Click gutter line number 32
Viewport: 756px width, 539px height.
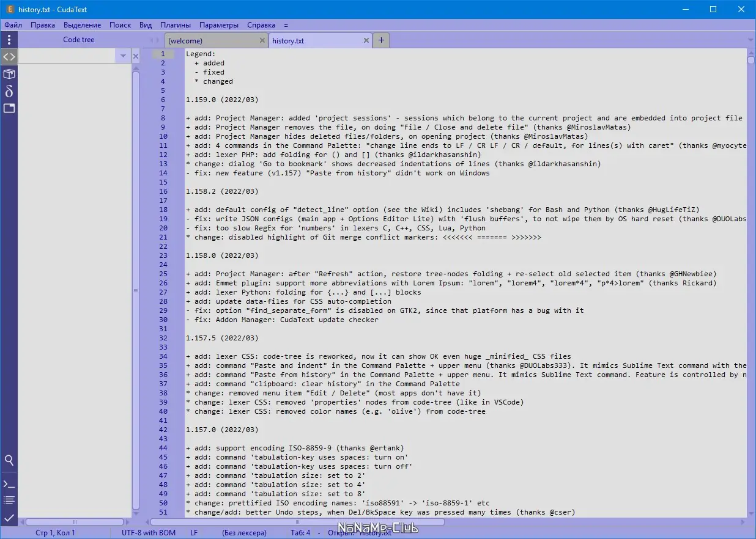click(163, 338)
